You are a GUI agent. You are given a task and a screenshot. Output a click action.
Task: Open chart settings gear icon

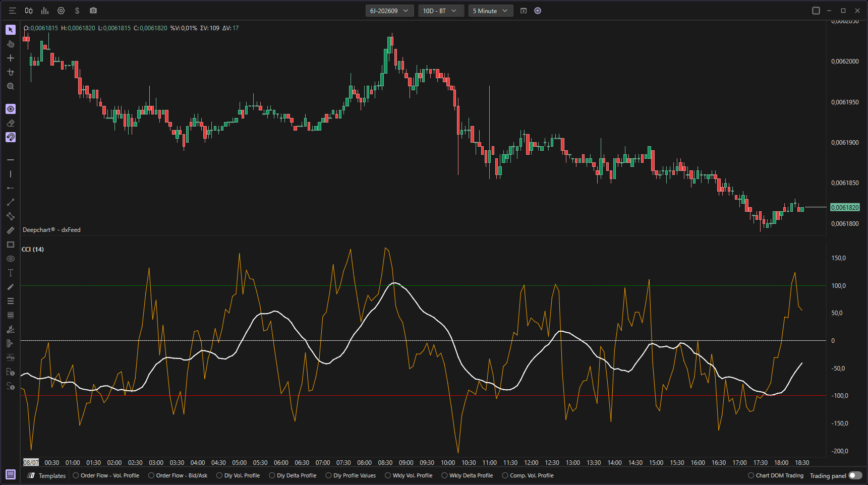[x=61, y=11]
